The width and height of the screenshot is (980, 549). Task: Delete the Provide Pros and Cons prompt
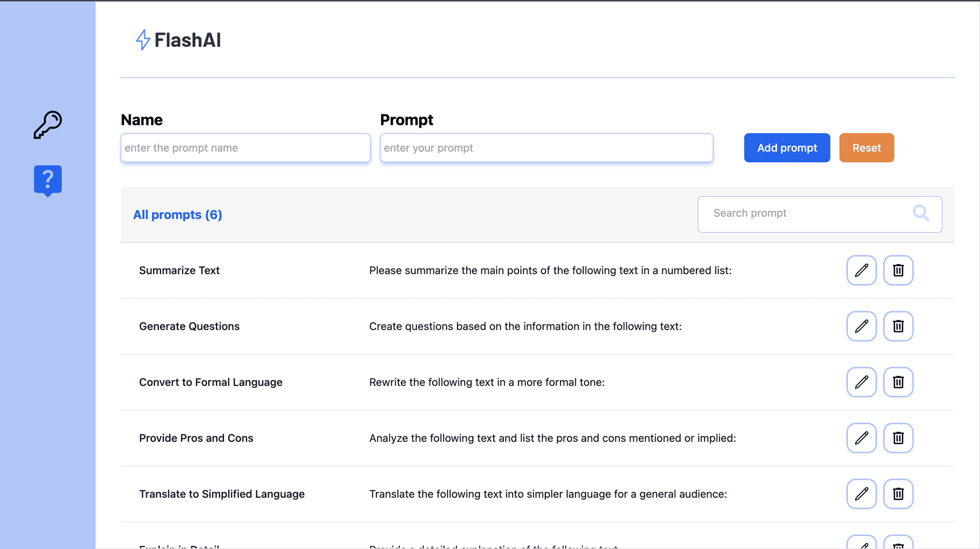[898, 438]
